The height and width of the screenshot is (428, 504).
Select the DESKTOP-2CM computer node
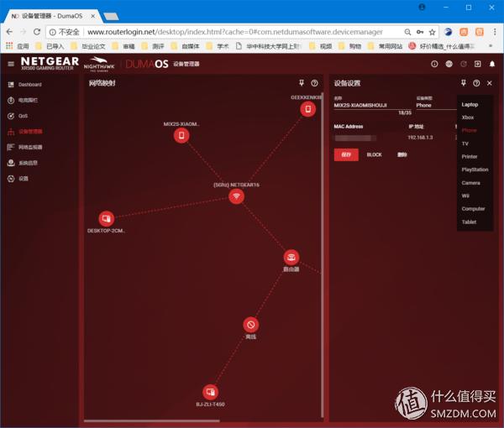(107, 219)
